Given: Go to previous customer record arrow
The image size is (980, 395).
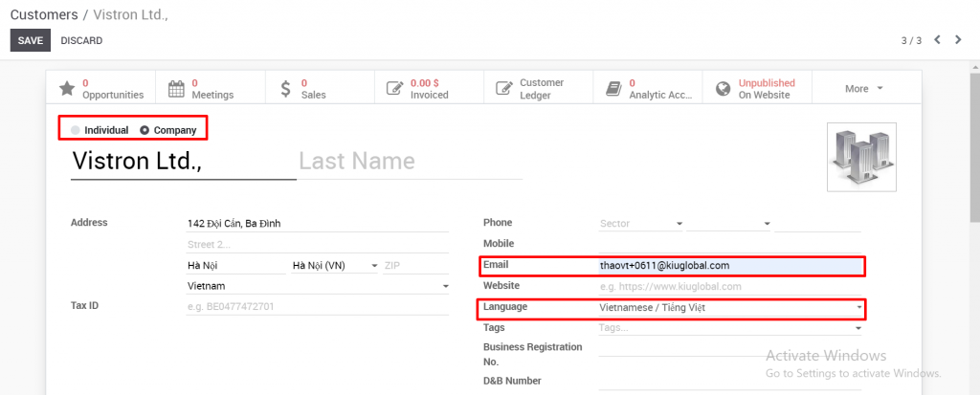Looking at the screenshot, I should [x=937, y=40].
